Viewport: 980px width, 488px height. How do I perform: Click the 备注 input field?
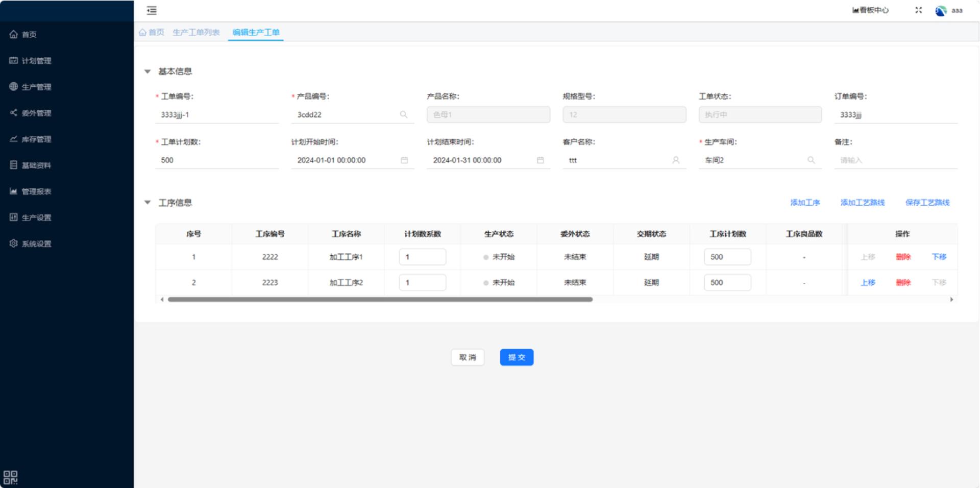coord(896,160)
